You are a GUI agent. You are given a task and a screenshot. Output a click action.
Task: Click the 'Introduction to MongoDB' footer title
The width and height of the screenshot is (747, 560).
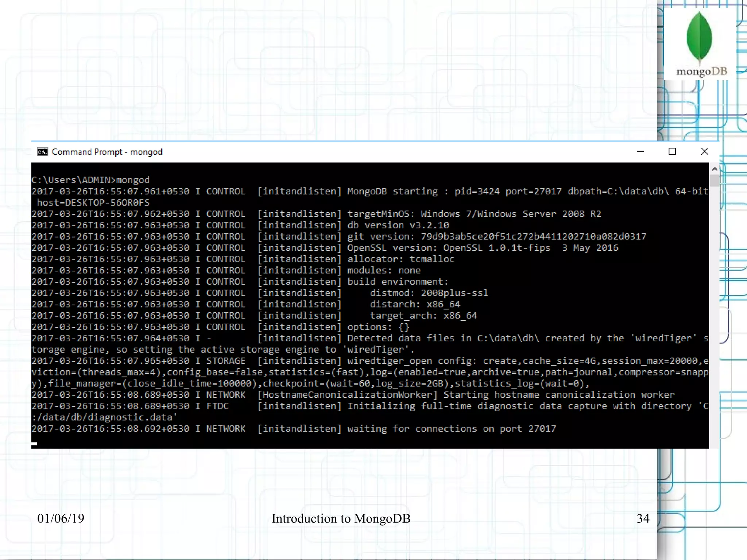(341, 518)
